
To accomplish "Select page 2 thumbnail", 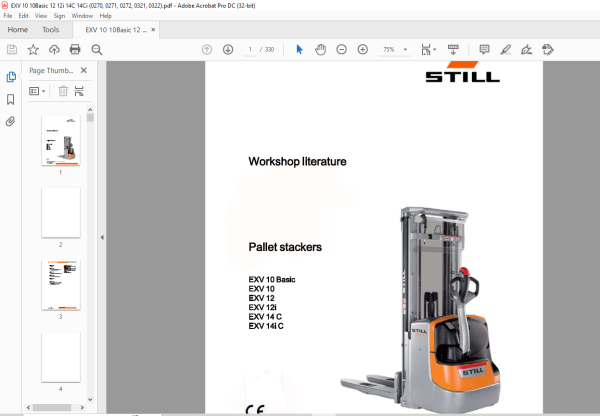I will (61, 213).
